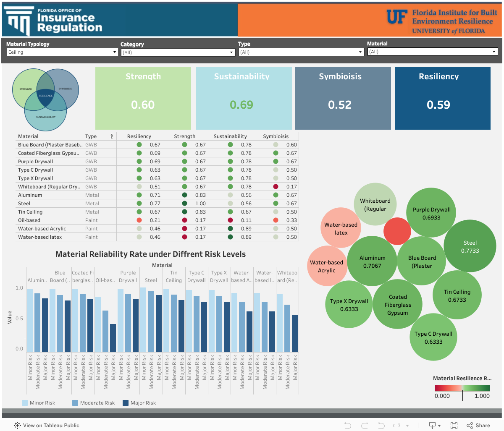Open the Type filter dropdown
Image resolution: width=504 pixels, height=431 pixels.
pos(301,52)
